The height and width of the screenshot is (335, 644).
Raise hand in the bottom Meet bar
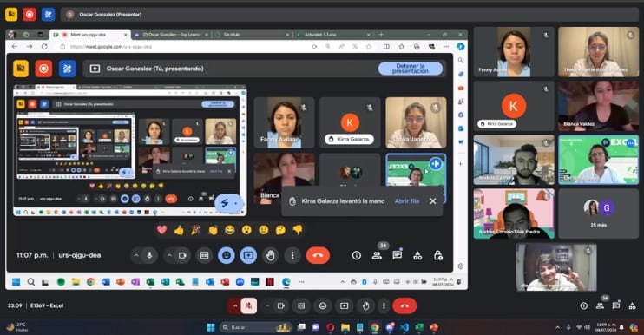tap(365, 305)
